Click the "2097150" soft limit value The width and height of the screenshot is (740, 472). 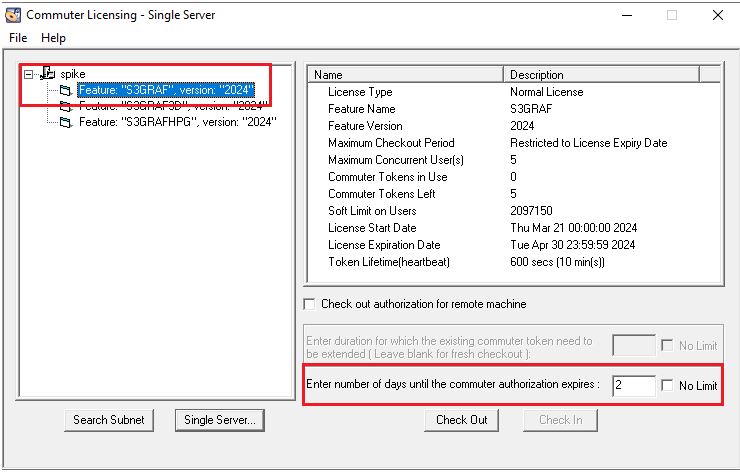point(531,211)
